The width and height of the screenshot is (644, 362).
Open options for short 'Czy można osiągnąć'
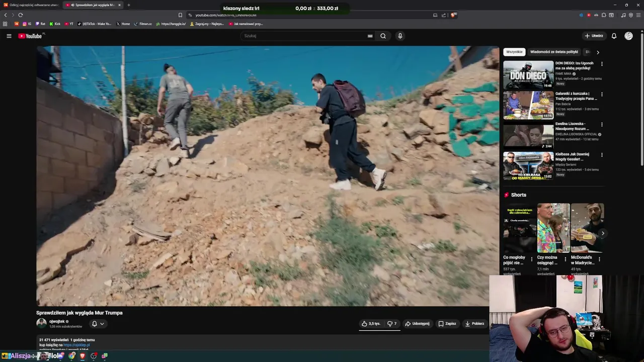click(565, 259)
